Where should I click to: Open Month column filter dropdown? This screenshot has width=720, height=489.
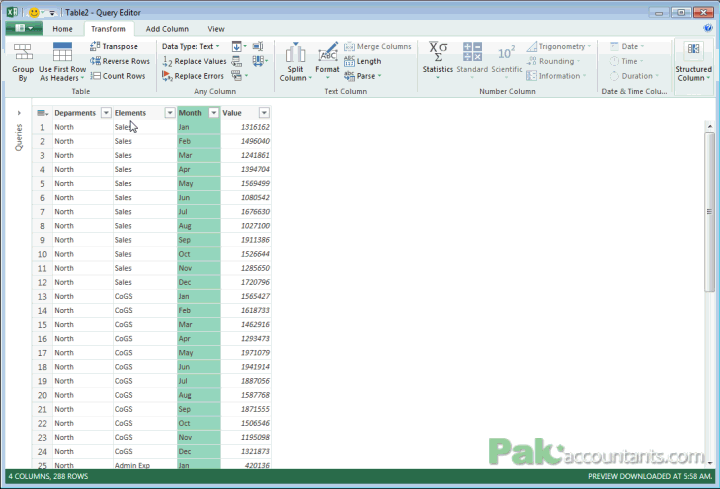click(214, 113)
